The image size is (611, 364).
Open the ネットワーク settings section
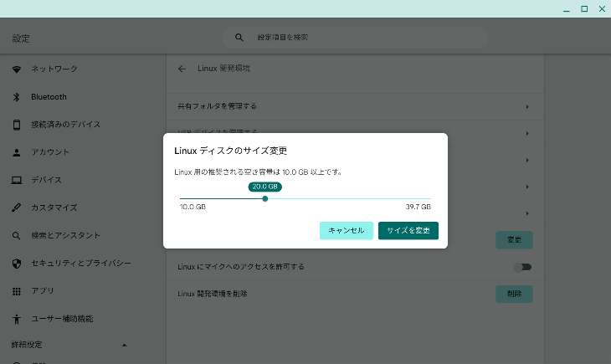[x=54, y=69]
